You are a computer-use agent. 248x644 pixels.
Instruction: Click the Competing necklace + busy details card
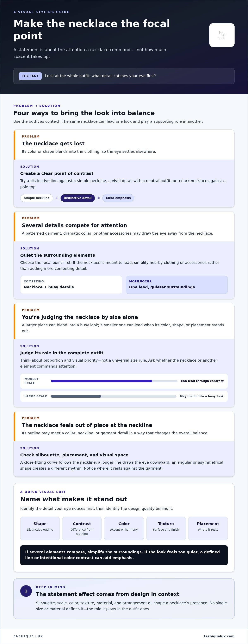(71, 285)
